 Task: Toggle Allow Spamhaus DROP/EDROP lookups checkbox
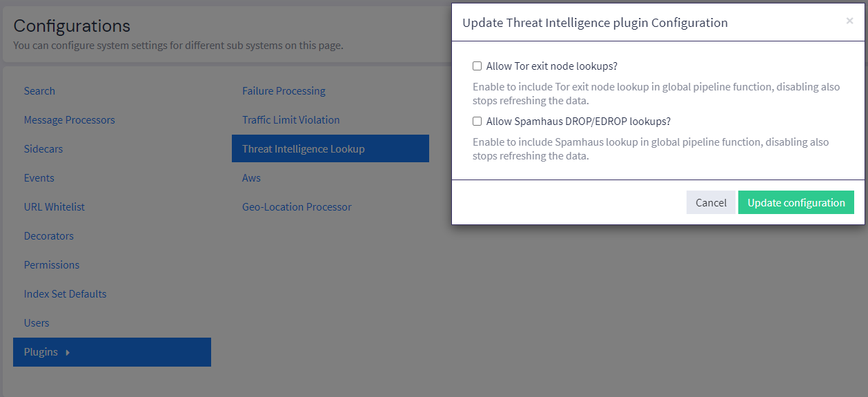click(x=477, y=122)
